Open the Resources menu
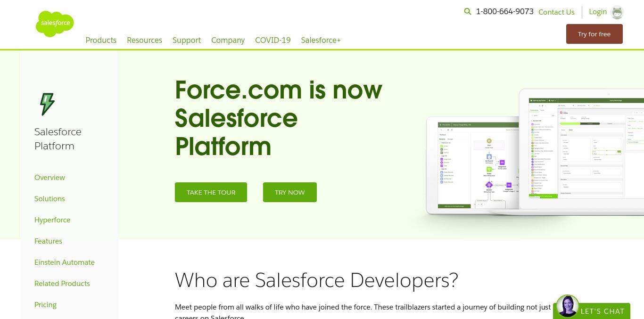This screenshot has height=319, width=644. pyautogui.click(x=144, y=40)
